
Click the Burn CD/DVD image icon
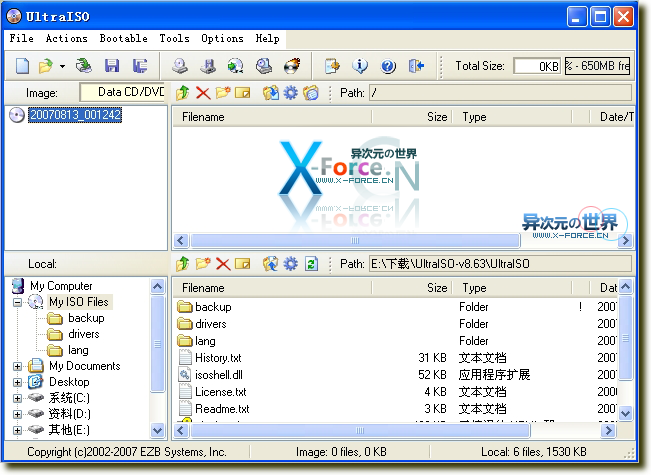292,66
